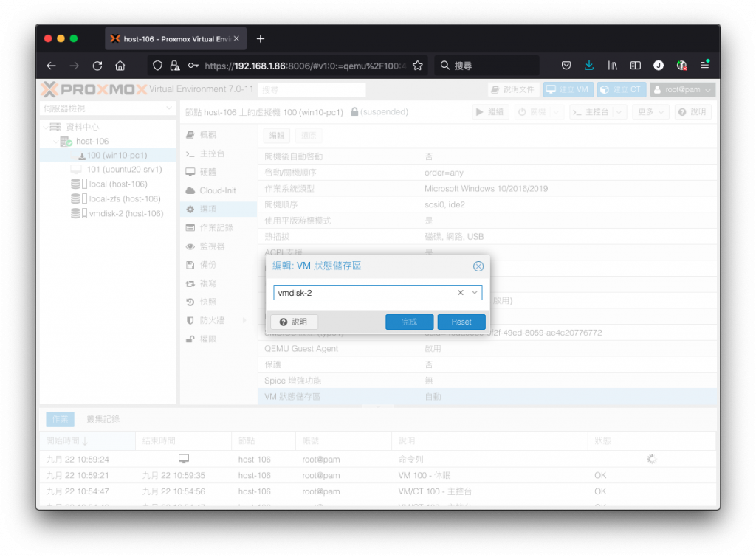The width and height of the screenshot is (756, 557).
Task: Open the 說明文件 documentation button
Action: pos(513,89)
